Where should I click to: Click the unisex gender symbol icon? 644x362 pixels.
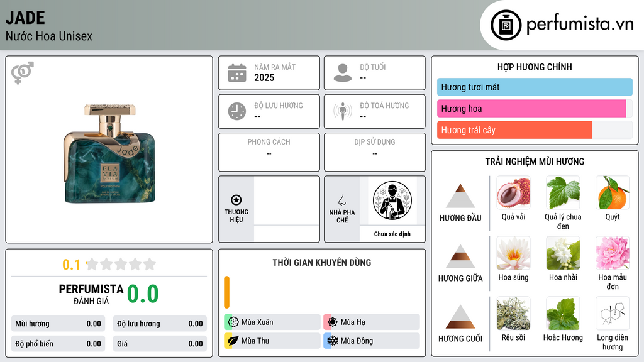point(23,73)
